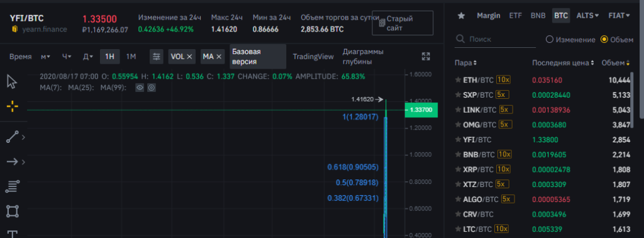
Task: Select the Изменение radio option
Action: 550,40
